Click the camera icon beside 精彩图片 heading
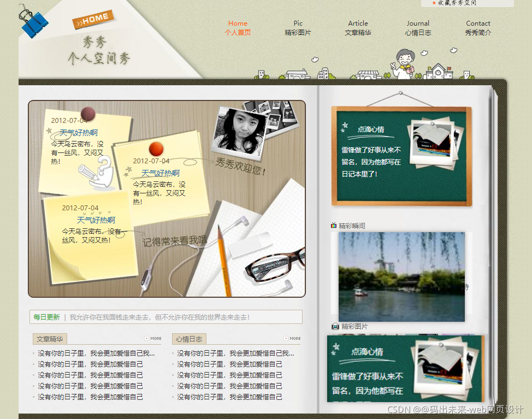Image resolution: width=532 pixels, height=419 pixels. point(335,327)
